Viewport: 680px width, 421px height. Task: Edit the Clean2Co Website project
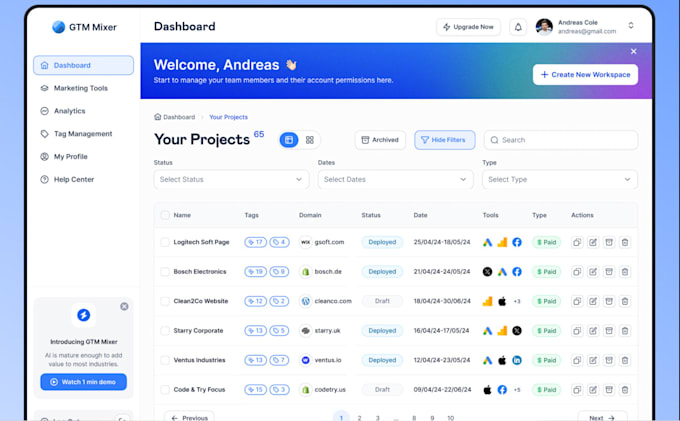[593, 301]
